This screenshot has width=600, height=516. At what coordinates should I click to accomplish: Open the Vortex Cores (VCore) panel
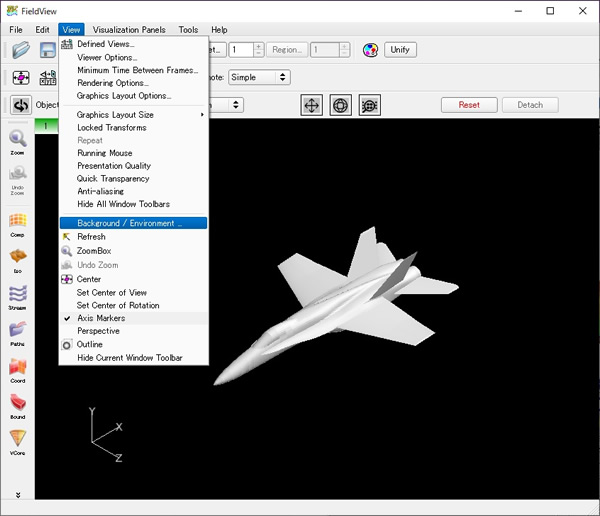(x=18, y=439)
